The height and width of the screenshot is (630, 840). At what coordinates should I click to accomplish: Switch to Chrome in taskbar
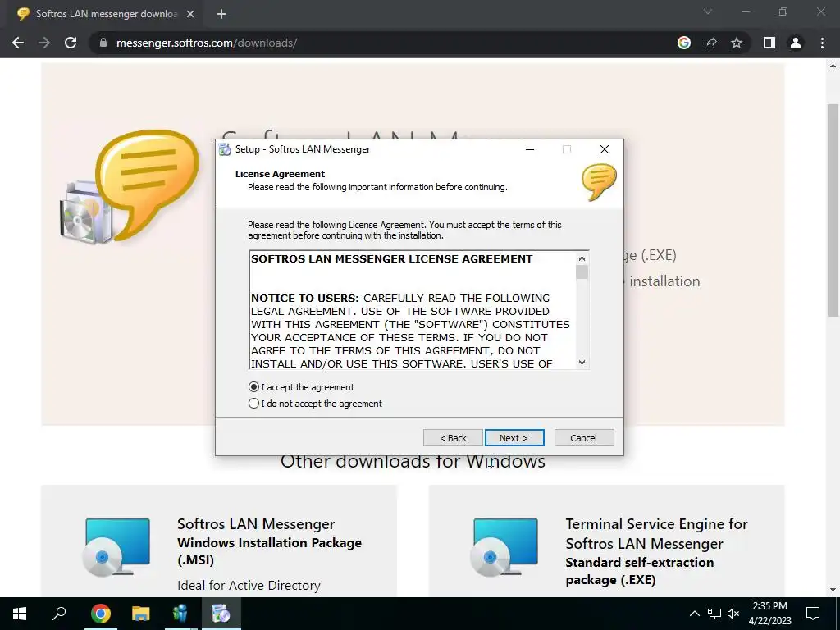(100, 614)
